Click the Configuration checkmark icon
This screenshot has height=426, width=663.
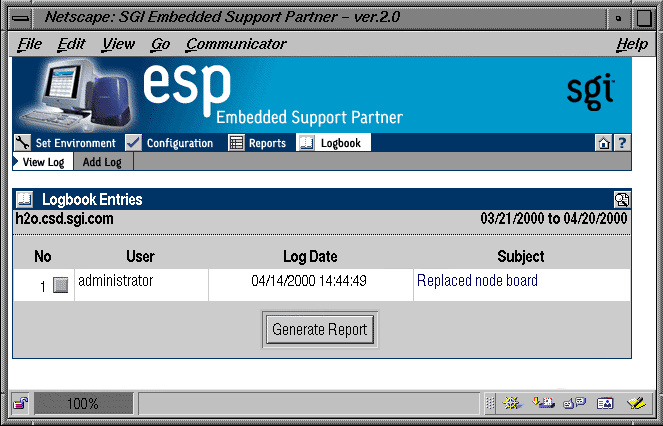coord(134,143)
